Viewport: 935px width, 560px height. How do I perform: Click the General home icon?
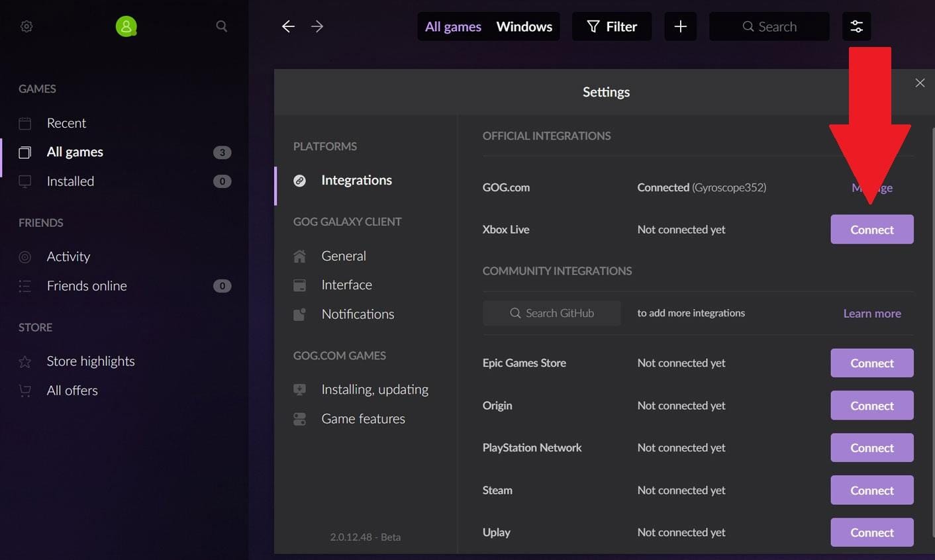299,256
